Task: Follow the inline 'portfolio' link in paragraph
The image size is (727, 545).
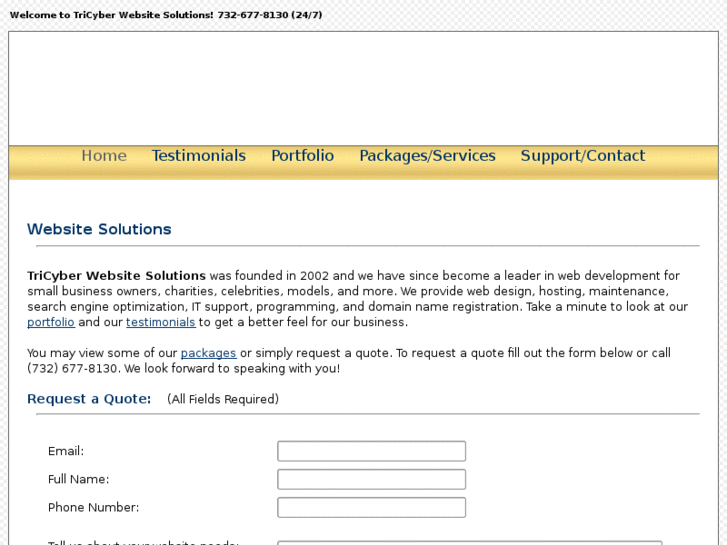Action: click(51, 322)
